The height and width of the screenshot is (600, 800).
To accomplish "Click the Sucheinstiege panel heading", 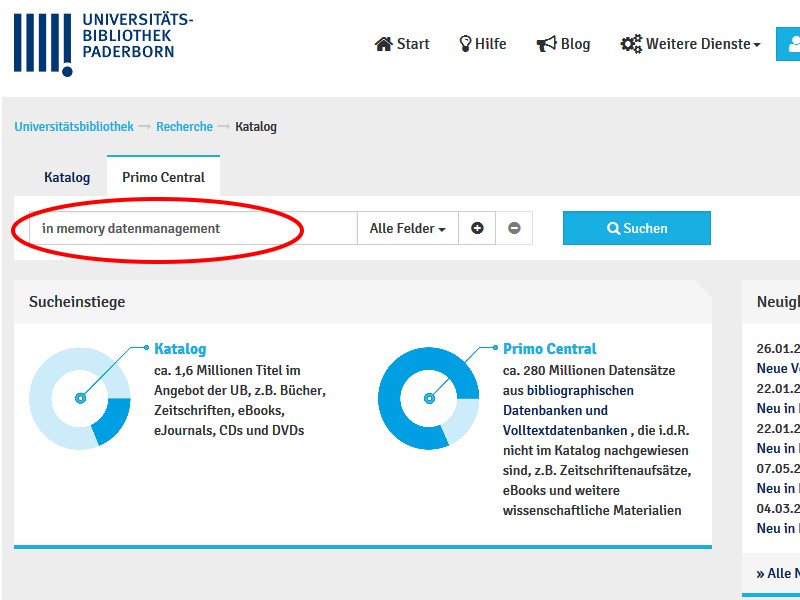I will 77,302.
